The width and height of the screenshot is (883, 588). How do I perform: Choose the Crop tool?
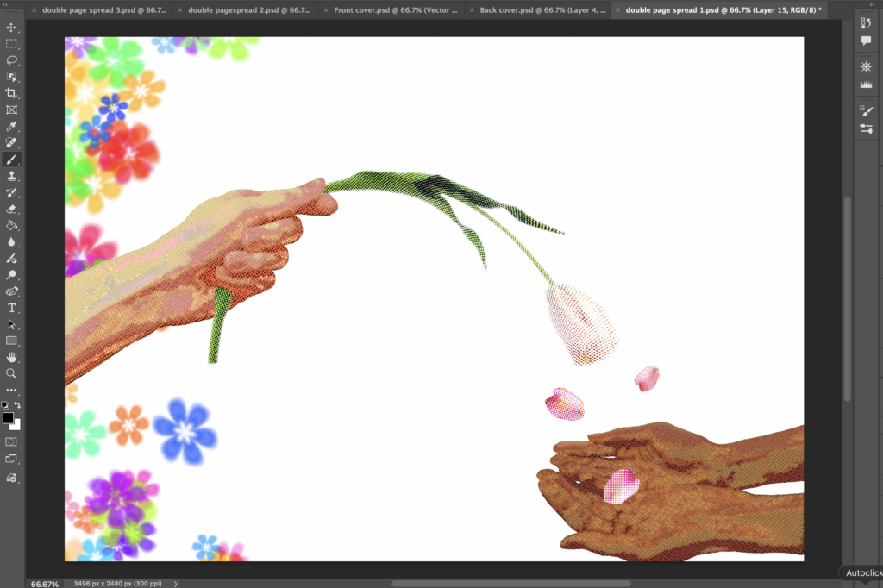point(12,93)
